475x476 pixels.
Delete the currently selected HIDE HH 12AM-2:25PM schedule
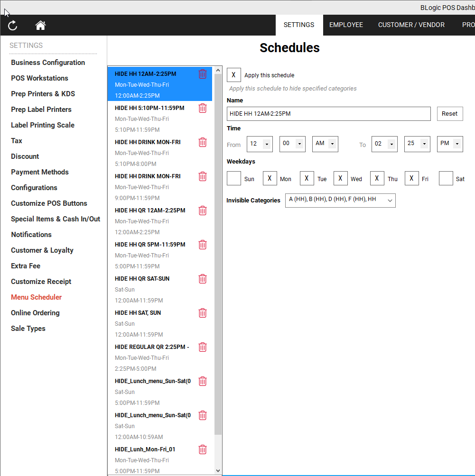coord(203,74)
